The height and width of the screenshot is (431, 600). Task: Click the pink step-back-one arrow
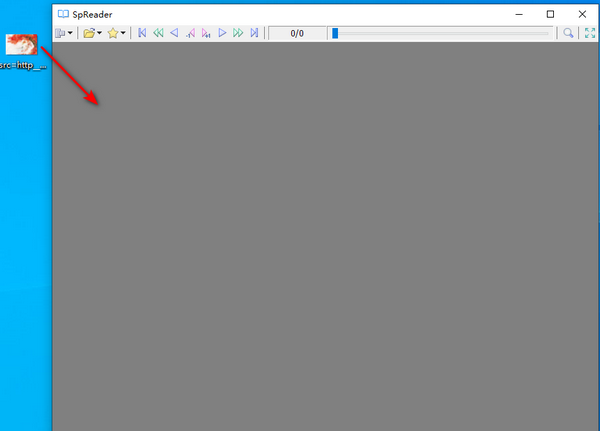tap(190, 33)
